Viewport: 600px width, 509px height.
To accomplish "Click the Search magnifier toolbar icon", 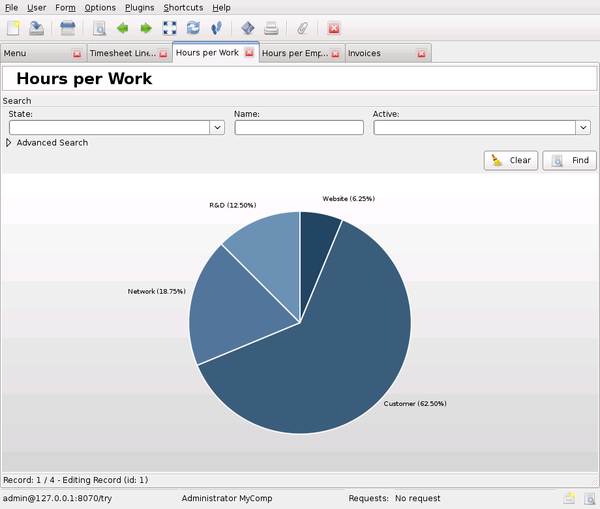I will [x=99, y=28].
